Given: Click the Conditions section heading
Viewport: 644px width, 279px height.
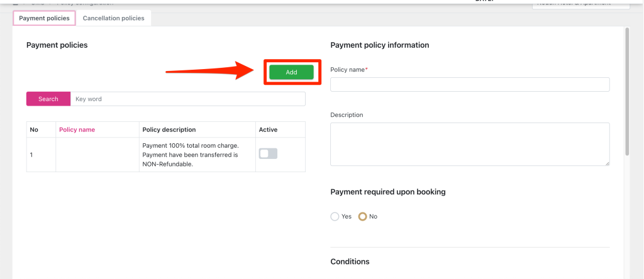Looking at the screenshot, I should (350, 261).
